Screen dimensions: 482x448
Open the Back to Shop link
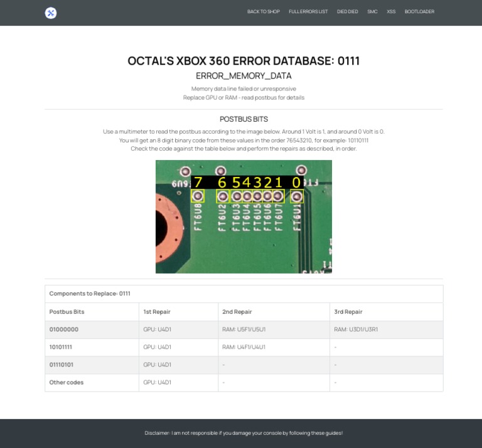(x=264, y=12)
